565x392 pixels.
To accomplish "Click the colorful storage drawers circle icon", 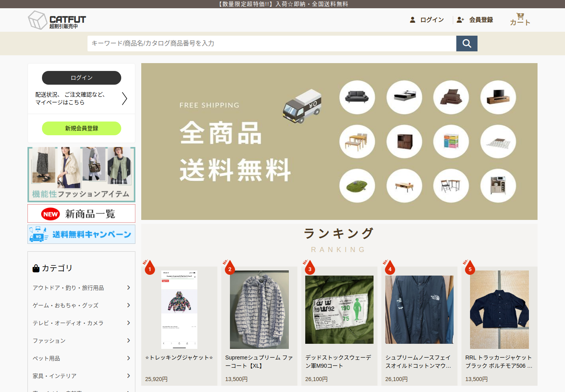I will [x=451, y=142].
